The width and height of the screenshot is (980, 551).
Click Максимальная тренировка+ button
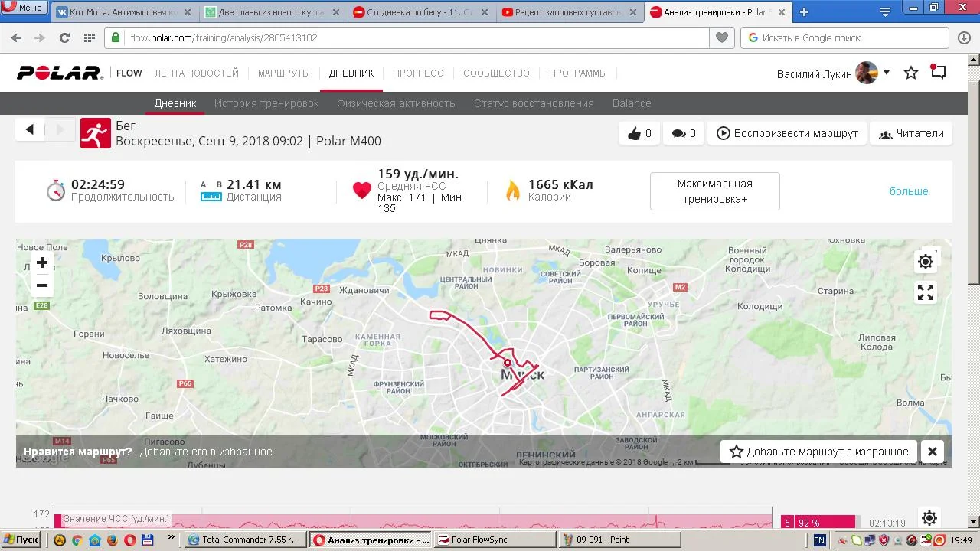715,191
